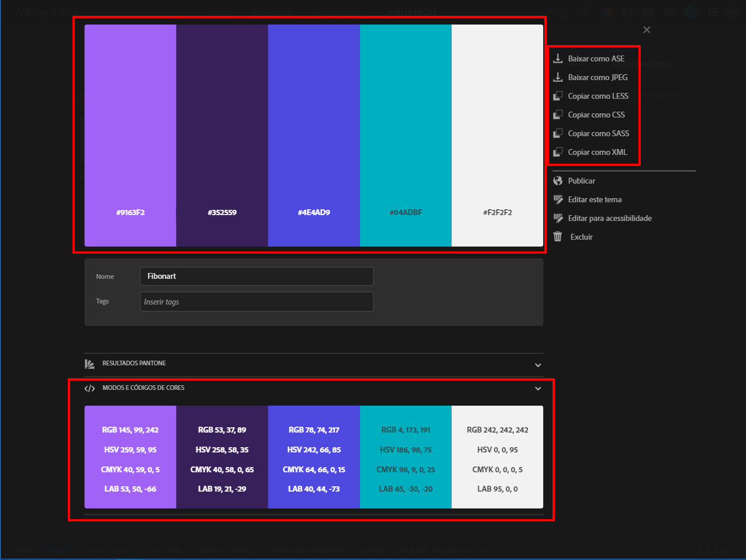Select the dark purple top swatch
Image resolution: width=746 pixels, height=560 pixels.
coord(222,136)
